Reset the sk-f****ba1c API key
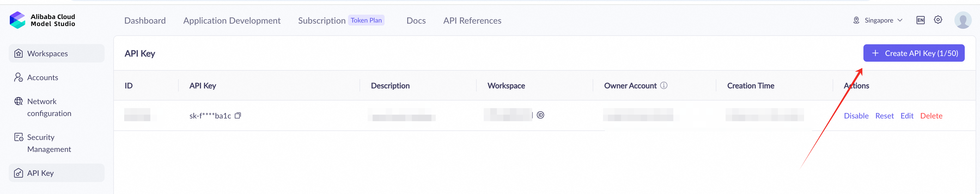Screen dimensions: 980x194 click(x=884, y=116)
